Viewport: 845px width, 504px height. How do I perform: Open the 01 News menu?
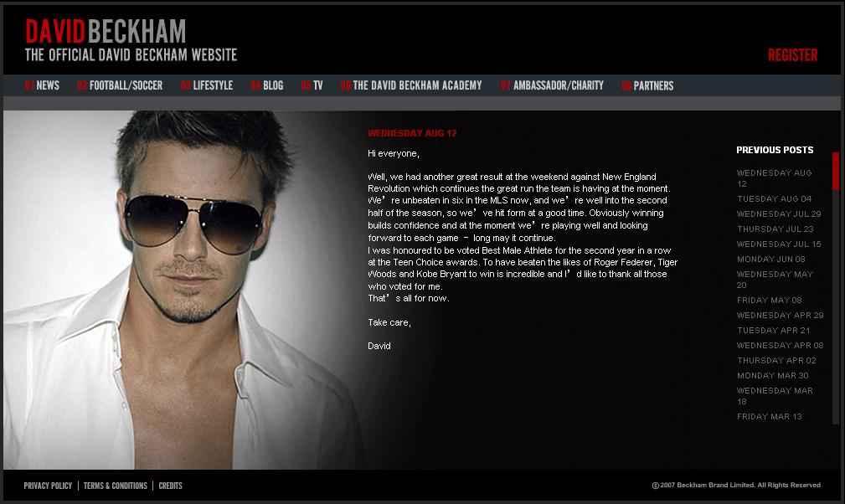tap(42, 85)
